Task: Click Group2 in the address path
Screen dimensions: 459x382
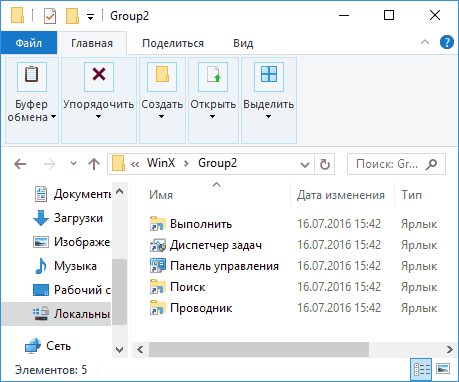Action: tap(217, 163)
